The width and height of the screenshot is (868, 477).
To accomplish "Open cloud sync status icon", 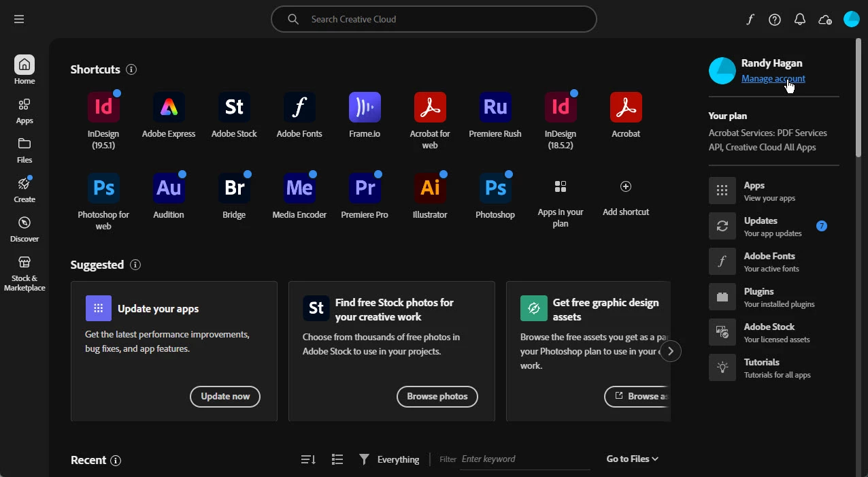I will tap(825, 20).
